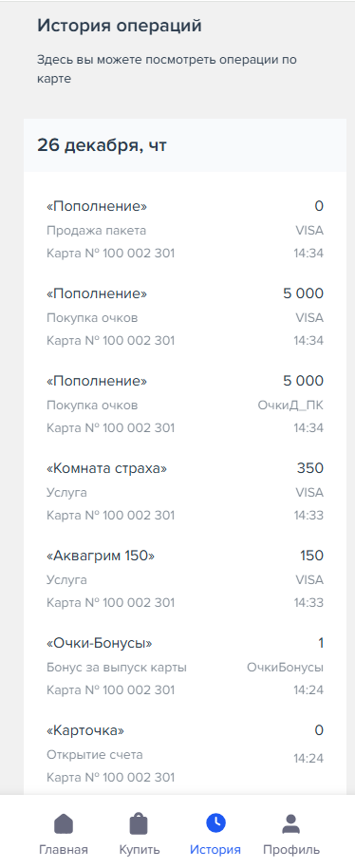This screenshot has width=355, height=868.
Task: Select the История tab label
Action: pyautogui.click(x=215, y=850)
